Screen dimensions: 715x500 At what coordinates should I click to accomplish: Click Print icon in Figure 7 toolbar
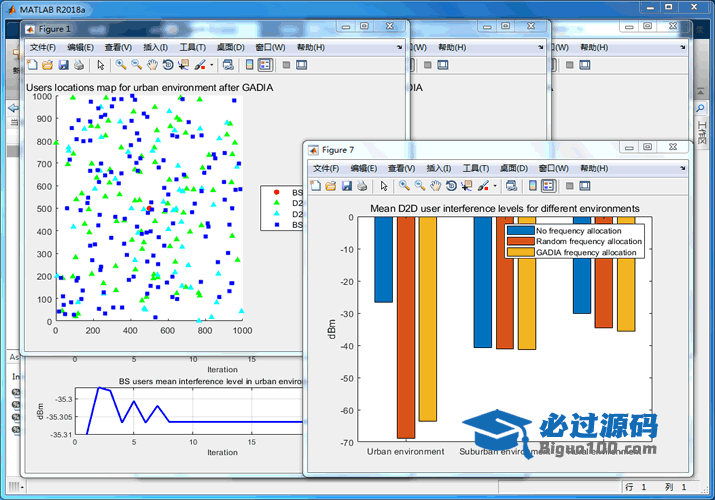click(362, 186)
